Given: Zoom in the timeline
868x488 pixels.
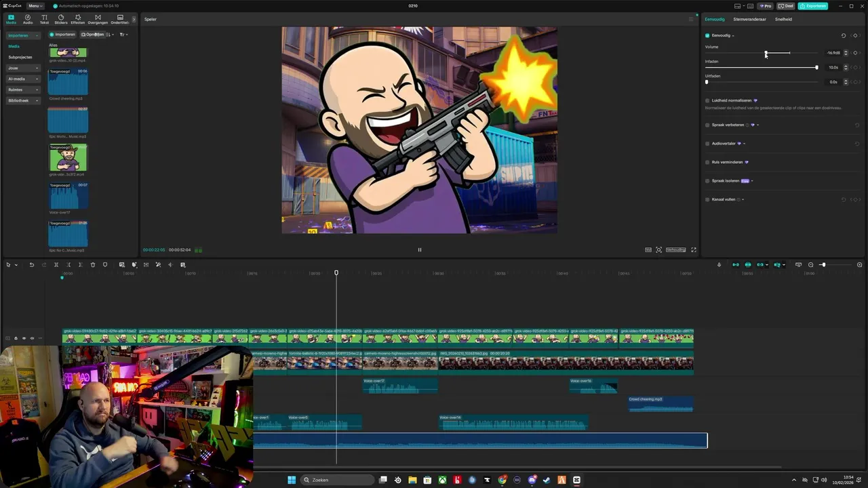Looking at the screenshot, I should pos(859,264).
